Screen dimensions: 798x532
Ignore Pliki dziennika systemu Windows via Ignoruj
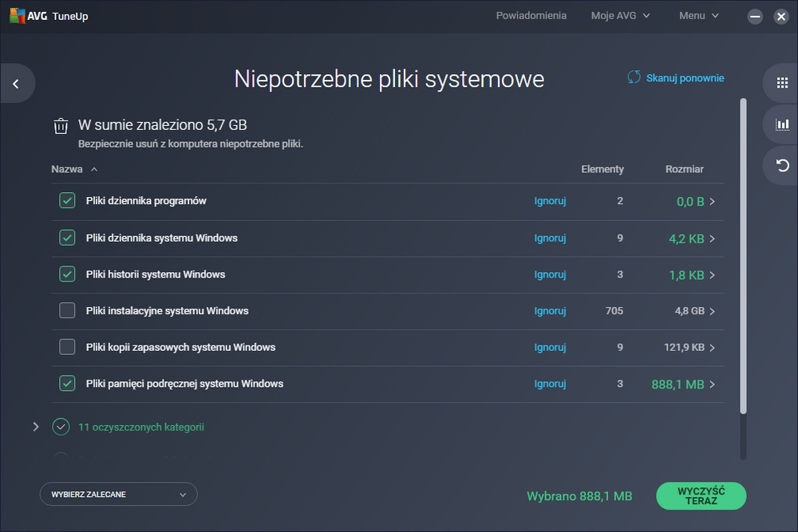pos(550,238)
